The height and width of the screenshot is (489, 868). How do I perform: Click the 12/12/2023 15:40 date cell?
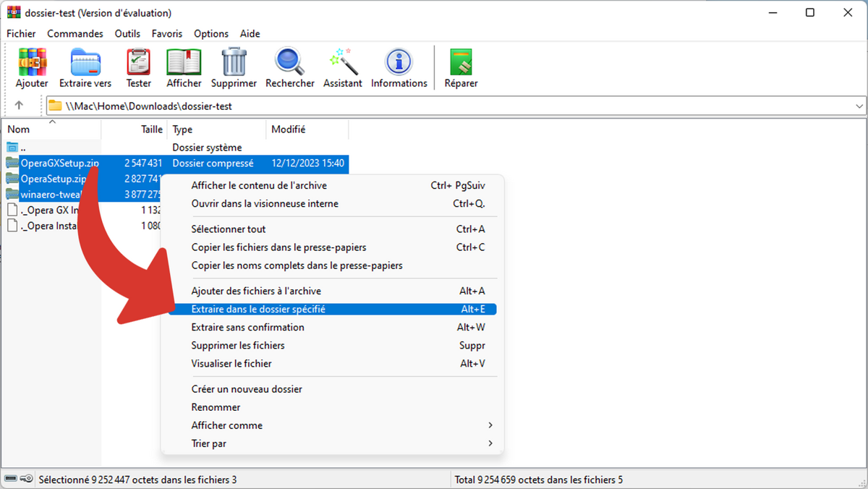tap(307, 163)
